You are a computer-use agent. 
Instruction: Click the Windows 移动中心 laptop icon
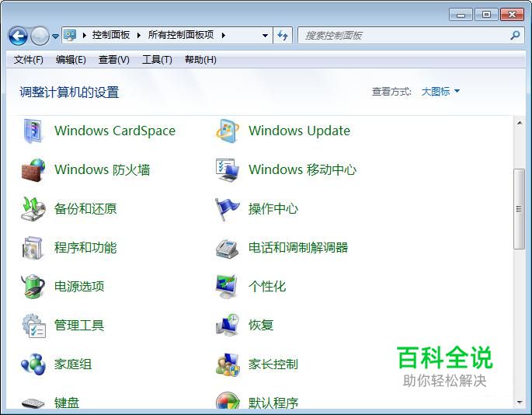coord(228,169)
